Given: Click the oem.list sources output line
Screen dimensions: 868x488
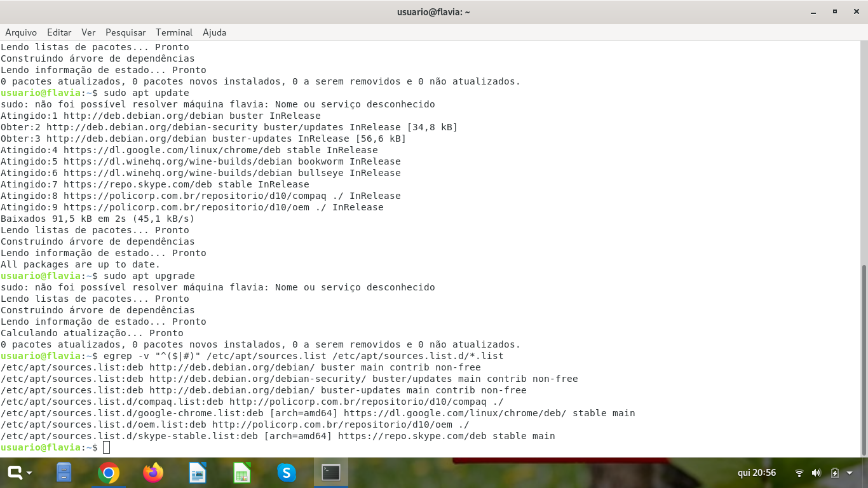Looking at the screenshot, I should [x=235, y=424].
